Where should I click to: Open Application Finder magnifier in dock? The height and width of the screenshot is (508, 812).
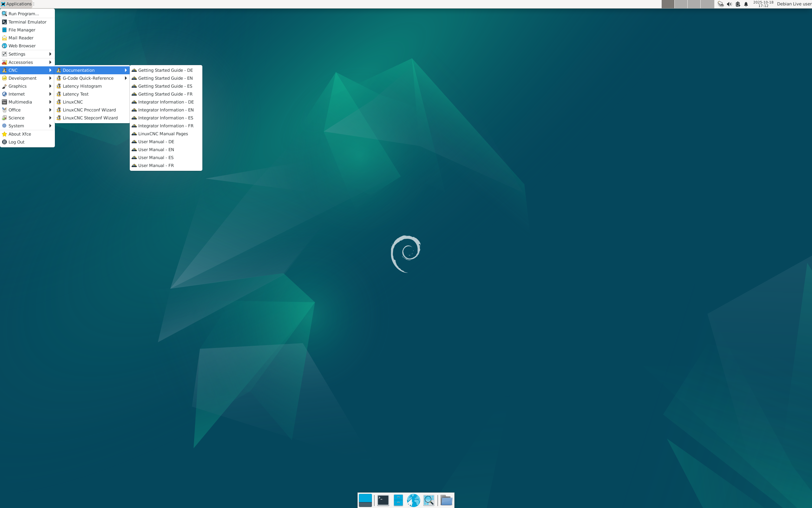(429, 500)
